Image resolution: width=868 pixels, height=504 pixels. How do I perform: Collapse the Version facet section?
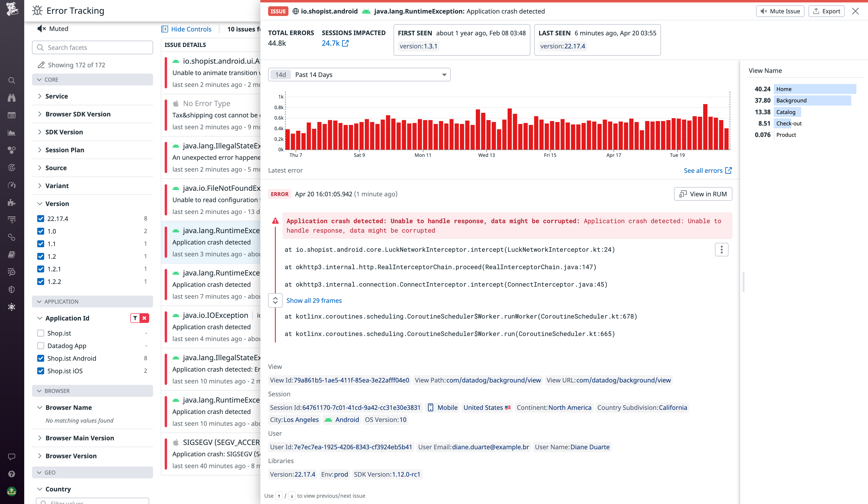tap(40, 203)
